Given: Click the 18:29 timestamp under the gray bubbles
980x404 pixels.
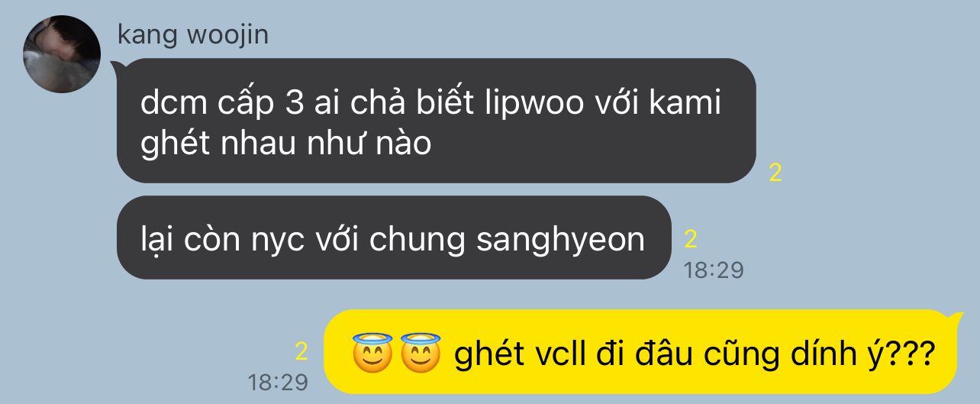Looking at the screenshot, I should point(714,270).
